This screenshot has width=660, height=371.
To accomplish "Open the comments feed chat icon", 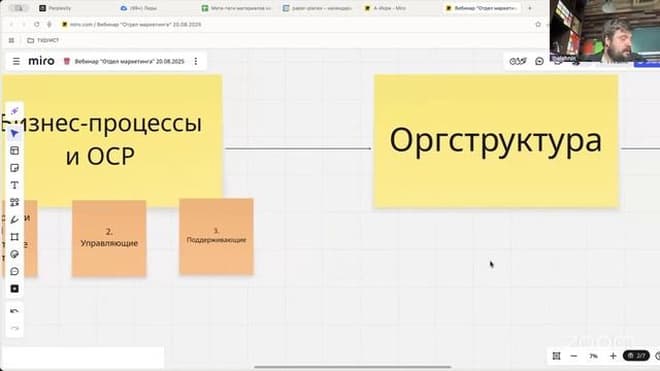I will coord(539,61).
